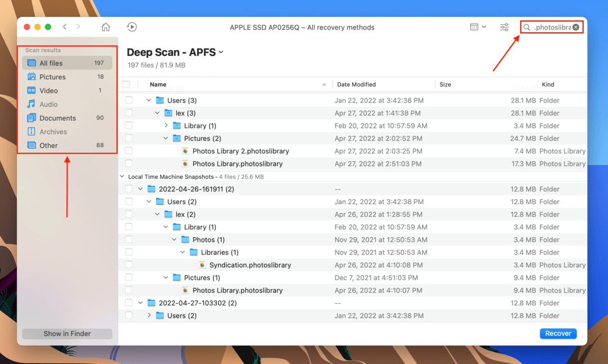Go back with the left chevron
The height and width of the screenshot is (364, 608).
[x=65, y=27]
